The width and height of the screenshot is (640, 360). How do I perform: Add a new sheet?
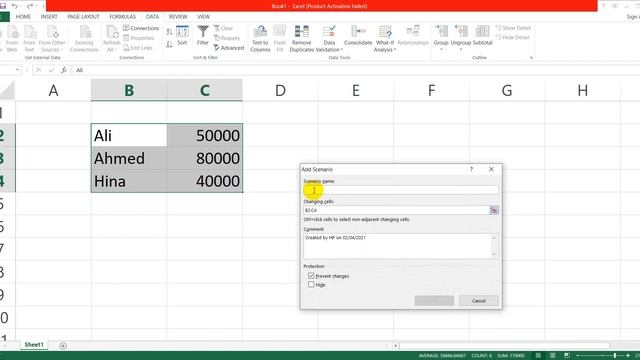click(63, 346)
